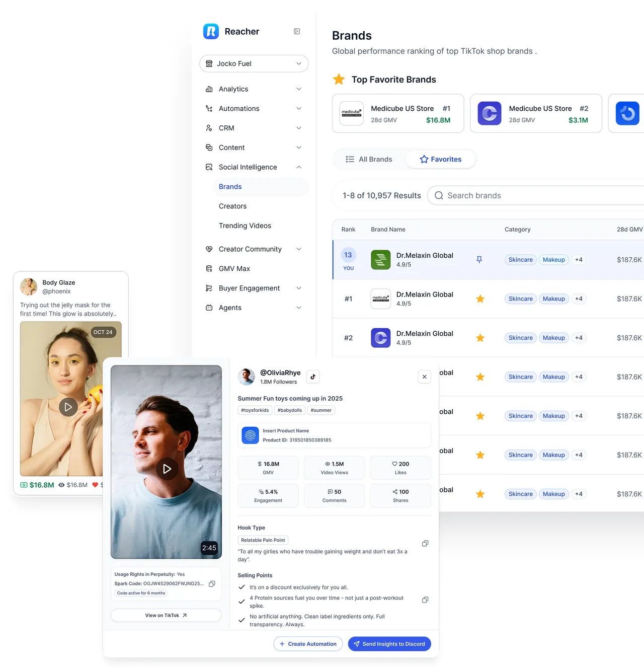644x671 pixels.
Task: Click the star icon beside Top Favorite Brands
Action: (339, 80)
